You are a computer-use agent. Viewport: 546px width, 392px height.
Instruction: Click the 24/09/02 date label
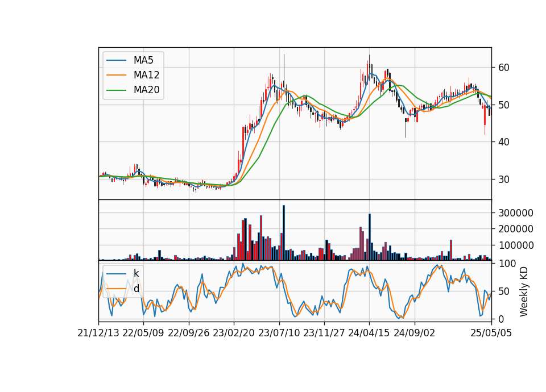[415, 333]
